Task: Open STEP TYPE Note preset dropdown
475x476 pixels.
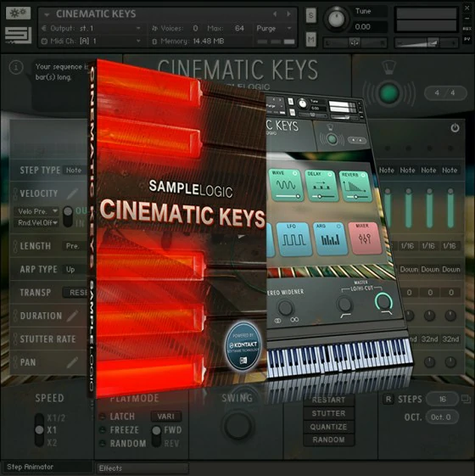Action: click(x=74, y=170)
